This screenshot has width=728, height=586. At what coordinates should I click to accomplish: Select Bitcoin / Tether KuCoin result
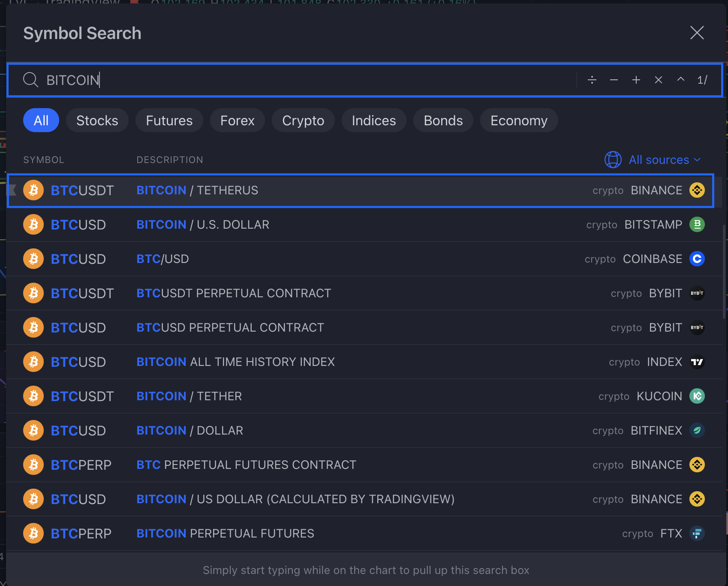pyautogui.click(x=364, y=396)
